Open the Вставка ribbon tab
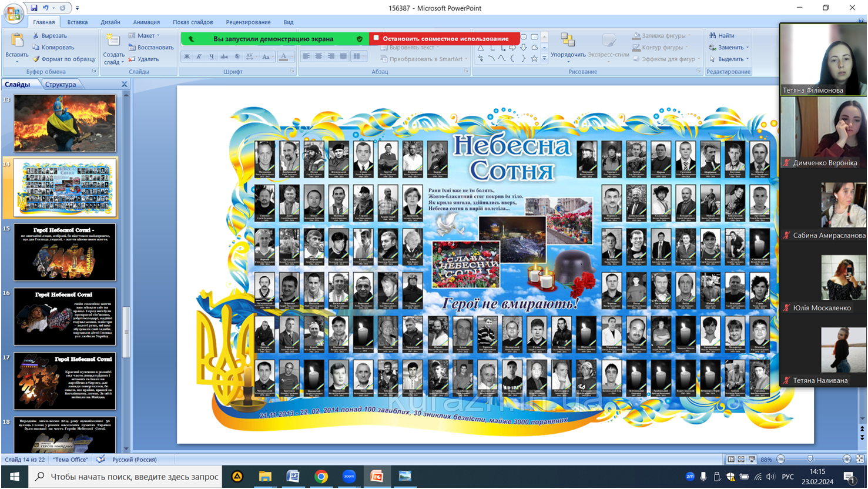The height and width of the screenshot is (489, 868). (x=77, y=22)
